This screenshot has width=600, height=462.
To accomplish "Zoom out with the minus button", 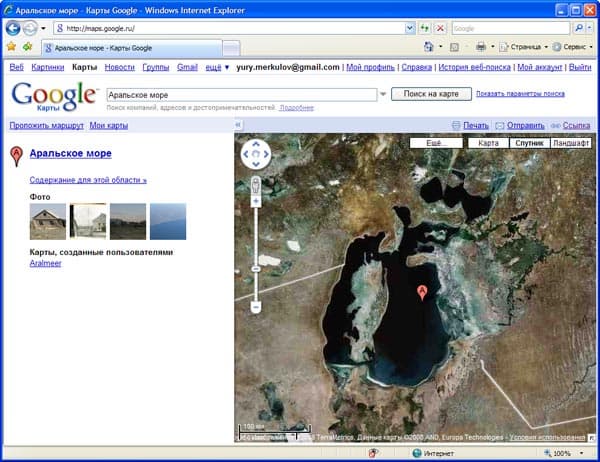I will coord(256,307).
